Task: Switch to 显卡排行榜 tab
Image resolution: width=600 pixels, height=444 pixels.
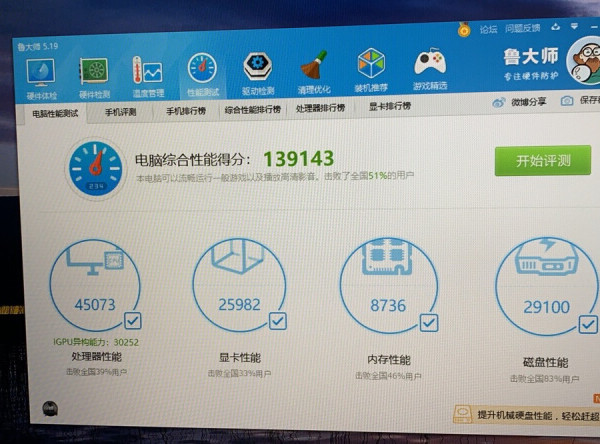Action: click(x=390, y=106)
